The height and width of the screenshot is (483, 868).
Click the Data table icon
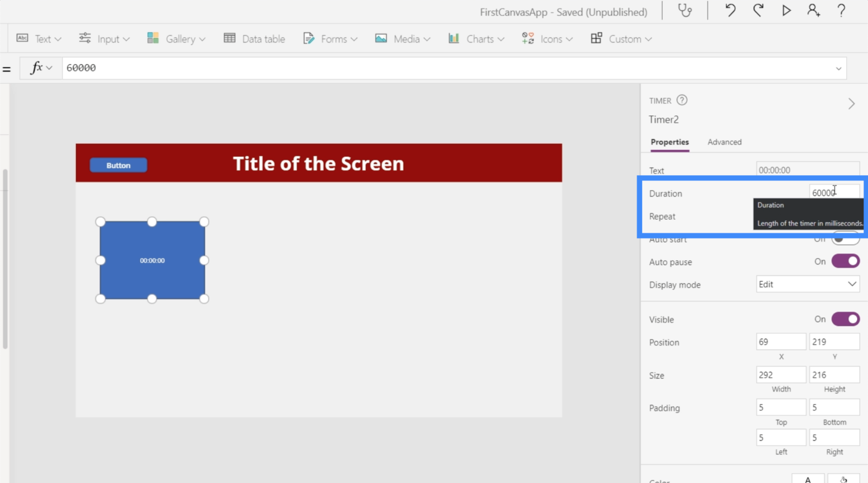[229, 38]
